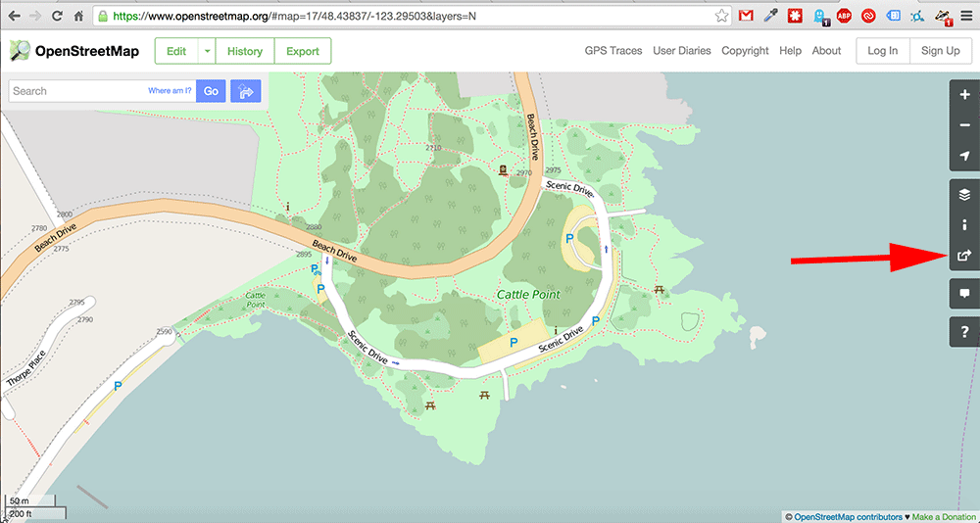Open GPS Traces
The image size is (980, 523).
click(x=613, y=51)
